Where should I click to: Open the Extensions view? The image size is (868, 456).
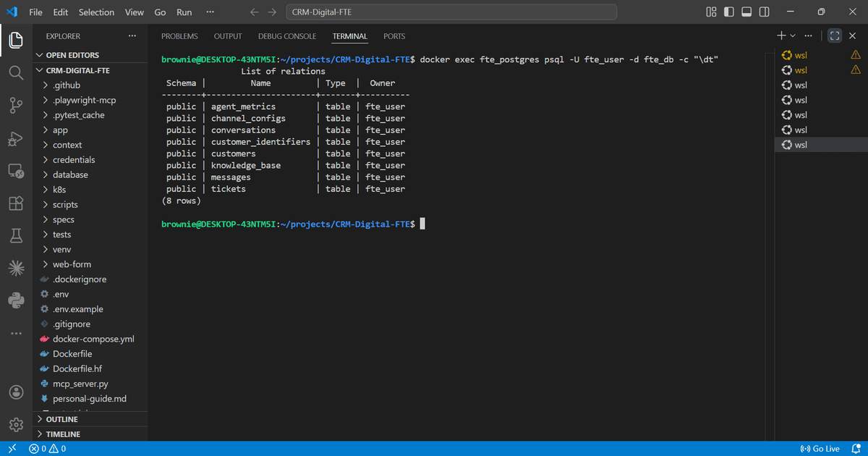pyautogui.click(x=16, y=203)
